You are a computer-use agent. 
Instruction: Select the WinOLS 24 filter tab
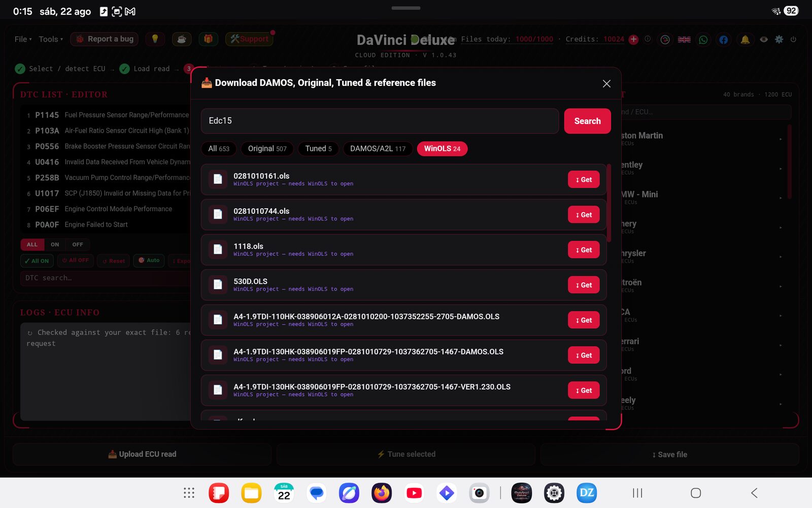442,149
